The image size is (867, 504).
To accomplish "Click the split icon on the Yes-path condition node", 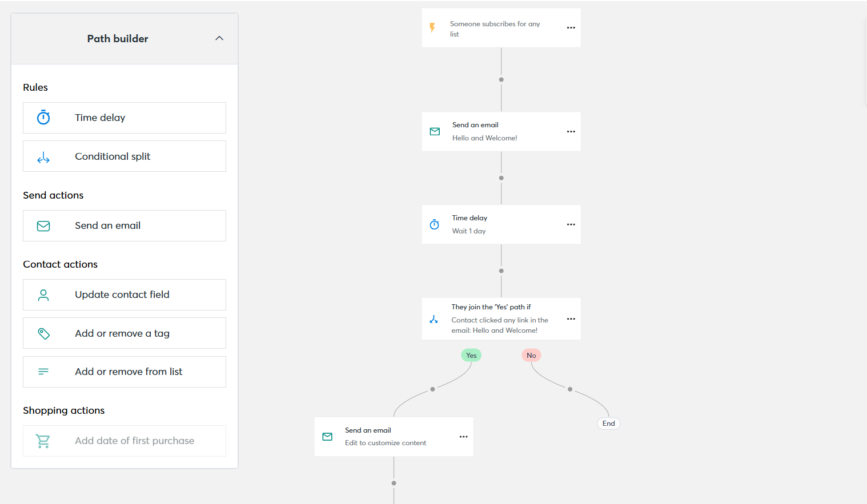I will point(435,319).
